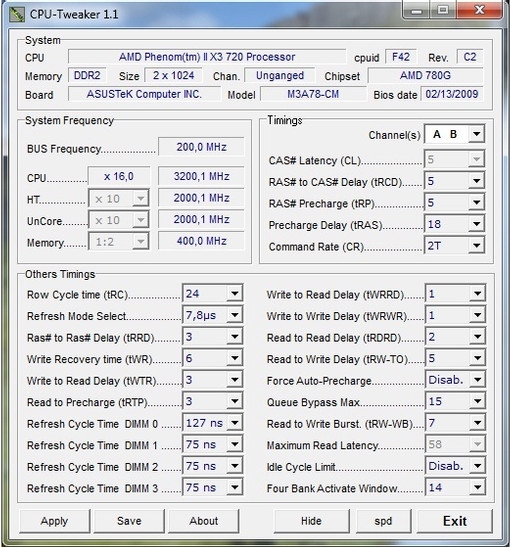
Task: Expand Refresh Cycle Time DIMM 2 dropdown
Action: (212, 466)
